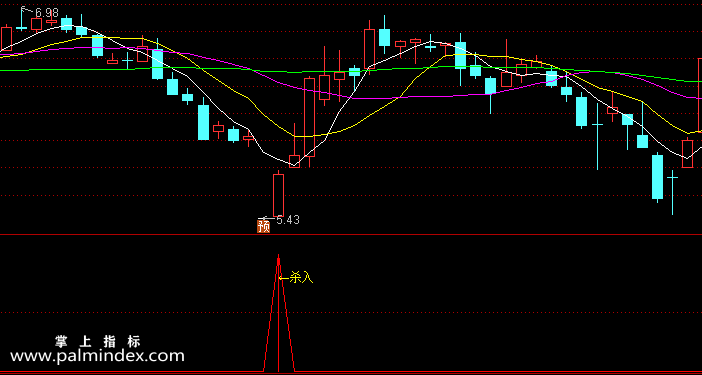Select the red baseline of the indicator panel
This screenshot has height=375, width=702.
tap(351, 372)
